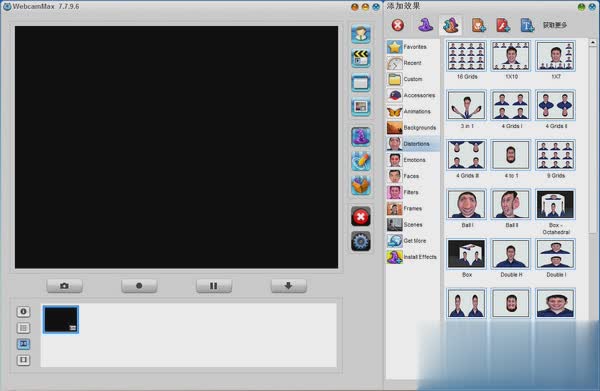Click the template box icon in side toolbar

pos(360,186)
